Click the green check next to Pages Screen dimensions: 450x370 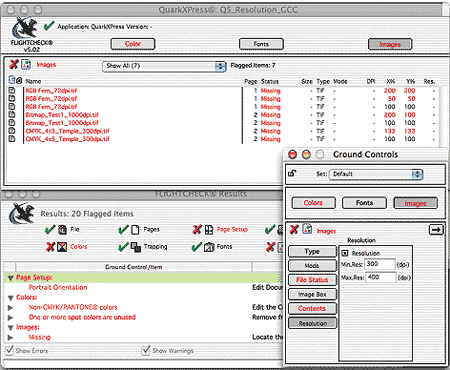tap(123, 229)
